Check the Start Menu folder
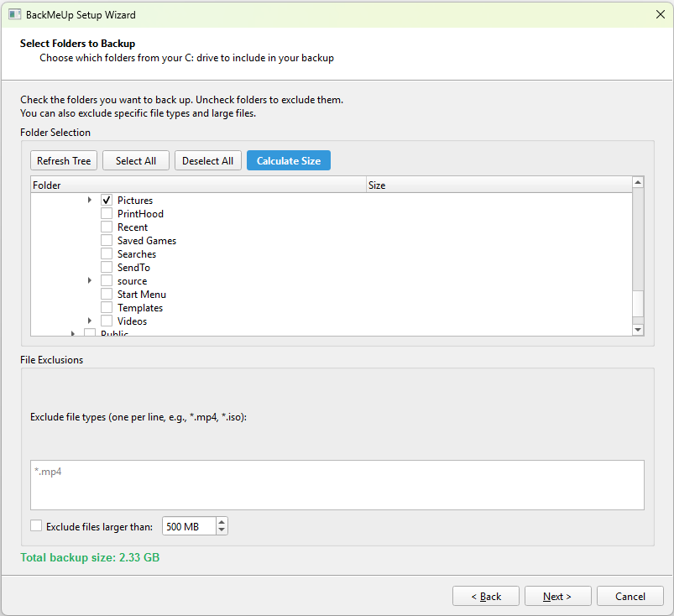The height and width of the screenshot is (616, 674). click(x=107, y=294)
